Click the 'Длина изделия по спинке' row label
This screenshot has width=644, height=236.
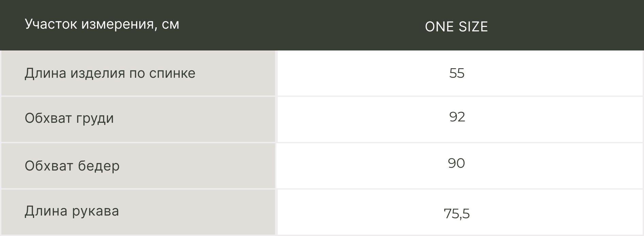(110, 73)
